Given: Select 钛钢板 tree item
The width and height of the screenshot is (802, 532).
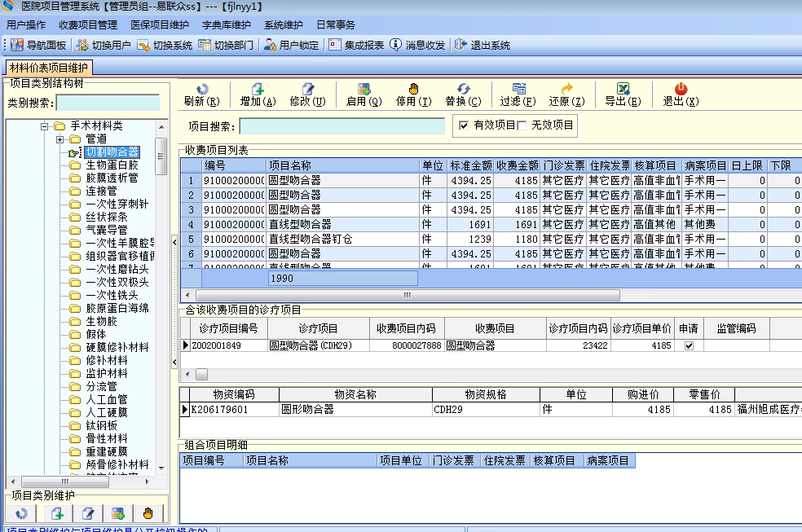Looking at the screenshot, I should click(x=101, y=426).
